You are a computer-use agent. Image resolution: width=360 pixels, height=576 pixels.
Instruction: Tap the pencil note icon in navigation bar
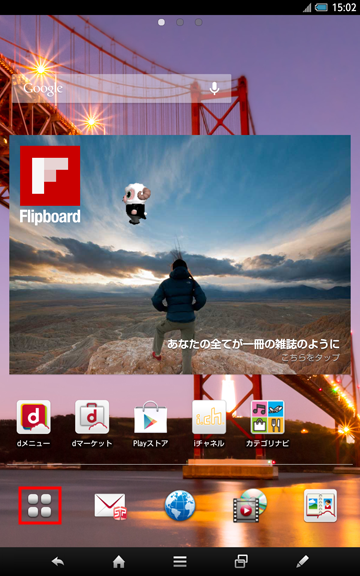coord(302,561)
